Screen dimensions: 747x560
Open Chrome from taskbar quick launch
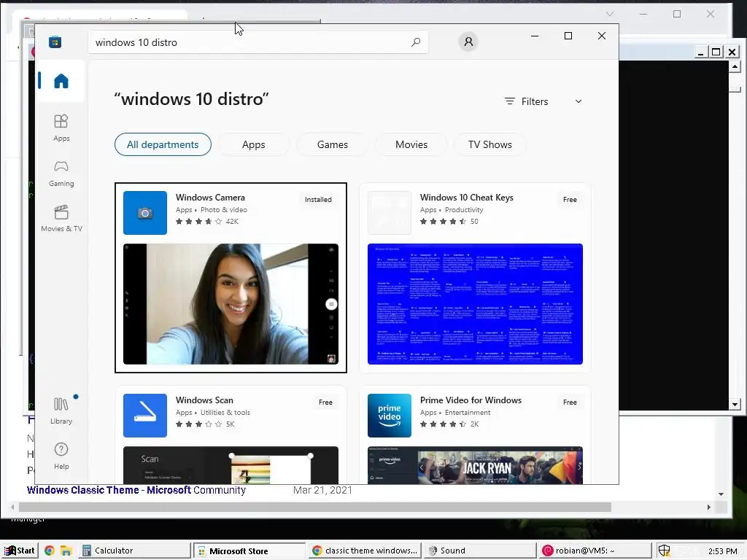[49, 551]
